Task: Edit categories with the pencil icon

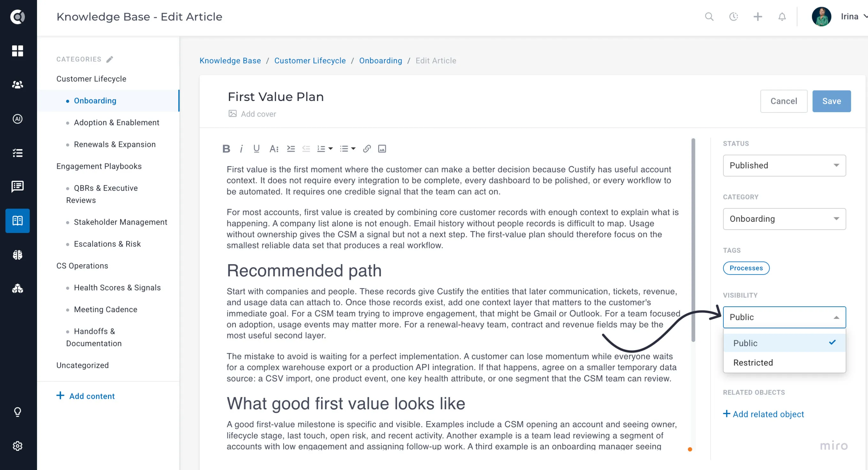Action: pyautogui.click(x=110, y=59)
